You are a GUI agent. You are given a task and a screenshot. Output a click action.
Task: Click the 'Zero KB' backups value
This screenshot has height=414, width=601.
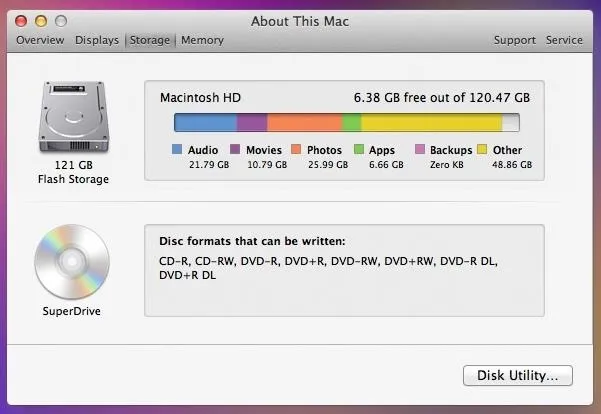click(x=447, y=164)
